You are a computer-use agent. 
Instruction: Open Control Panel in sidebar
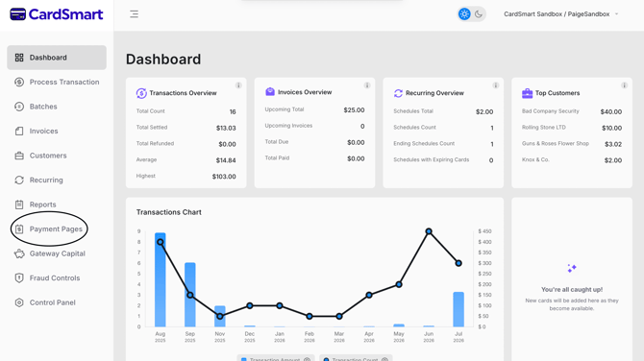coord(57,302)
